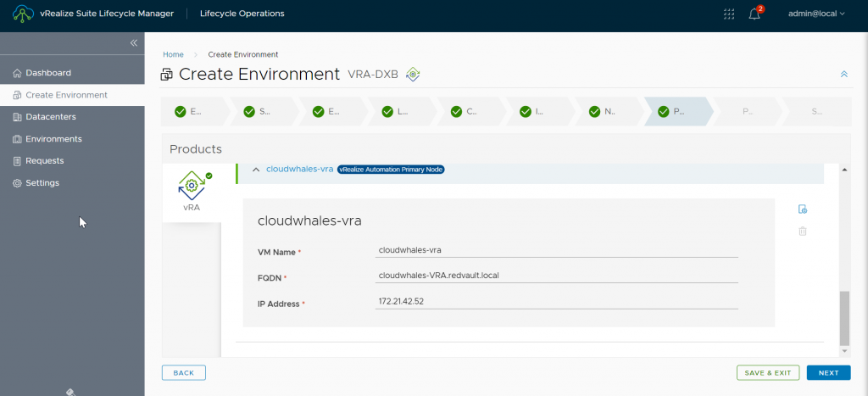This screenshot has height=396, width=868.
Task: Click the vRealize Suite Lifecycle Manager logo
Action: click(23, 14)
